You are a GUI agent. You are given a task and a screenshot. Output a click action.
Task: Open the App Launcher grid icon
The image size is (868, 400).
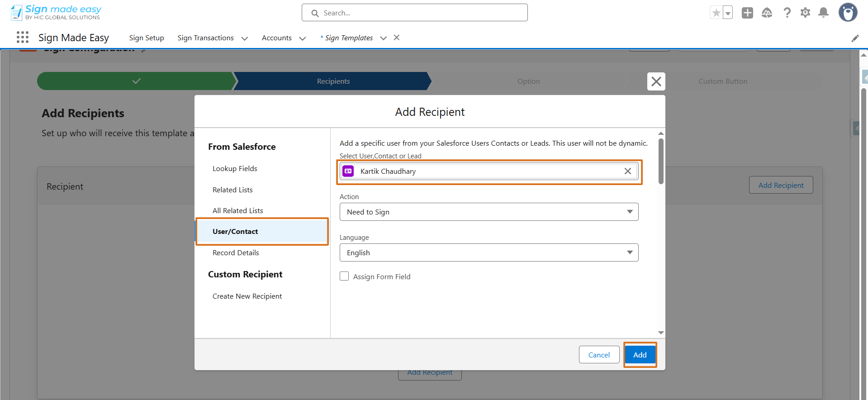tap(23, 38)
